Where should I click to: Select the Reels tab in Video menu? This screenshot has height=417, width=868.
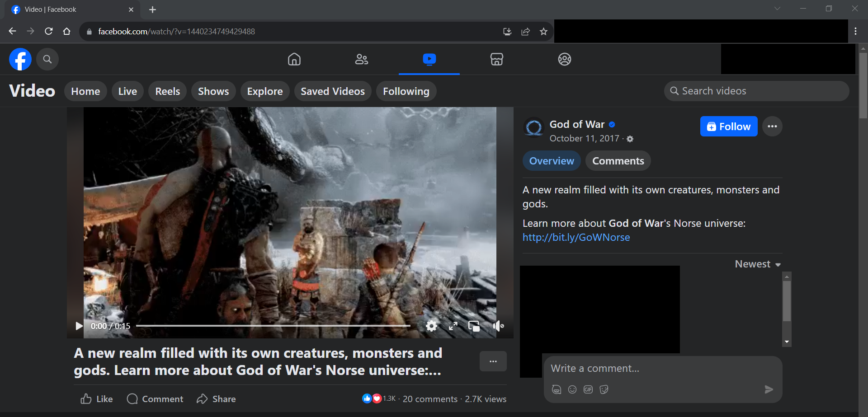pyautogui.click(x=167, y=91)
